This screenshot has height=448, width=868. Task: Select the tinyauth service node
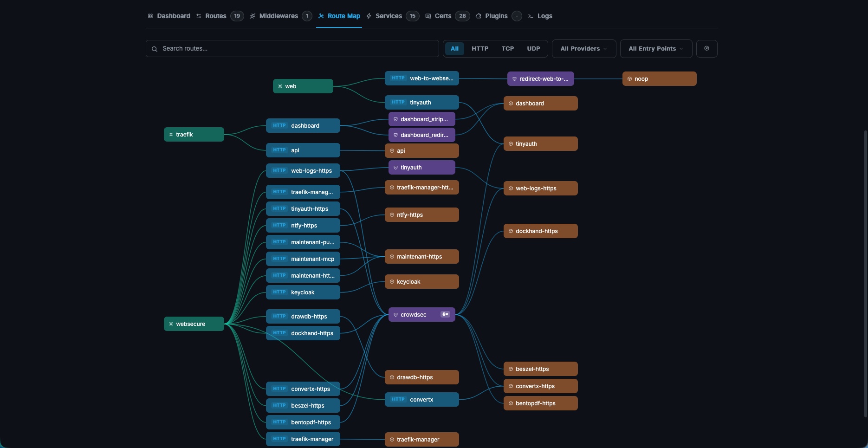[x=541, y=143]
